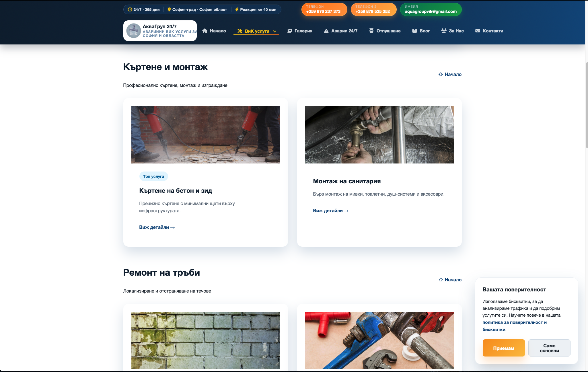Open the Галерия menu item
588x372 pixels.
point(300,31)
